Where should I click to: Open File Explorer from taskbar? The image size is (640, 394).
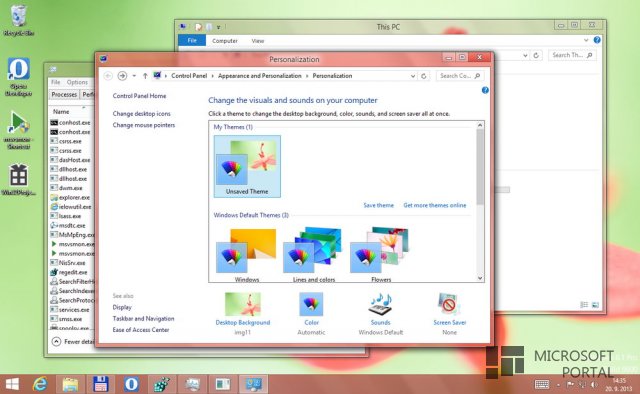click(70, 384)
